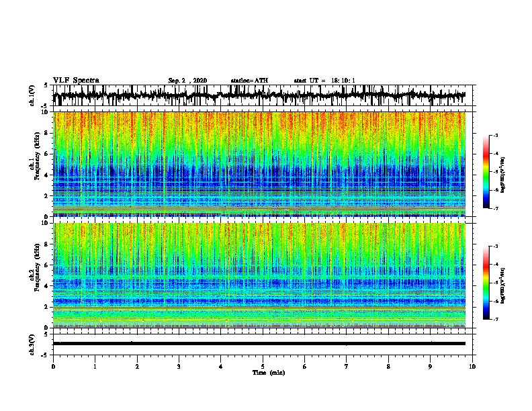Click the time axis tick label '0'
Screen dimensions: 532x411
pos(53,367)
